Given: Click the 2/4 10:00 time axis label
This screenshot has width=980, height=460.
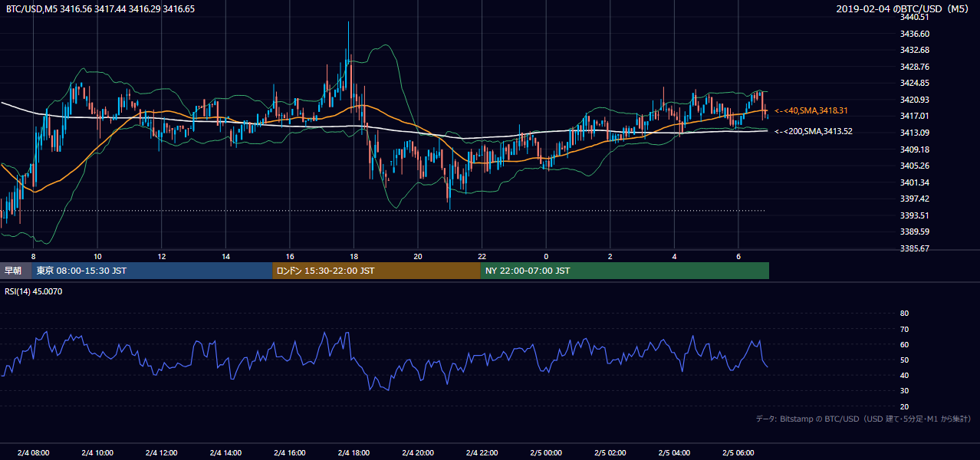Looking at the screenshot, I should click(97, 452).
